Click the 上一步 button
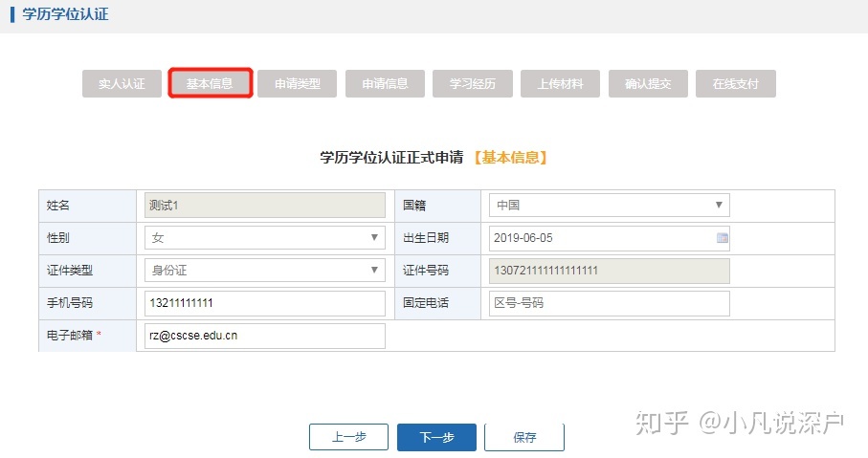 tap(348, 438)
